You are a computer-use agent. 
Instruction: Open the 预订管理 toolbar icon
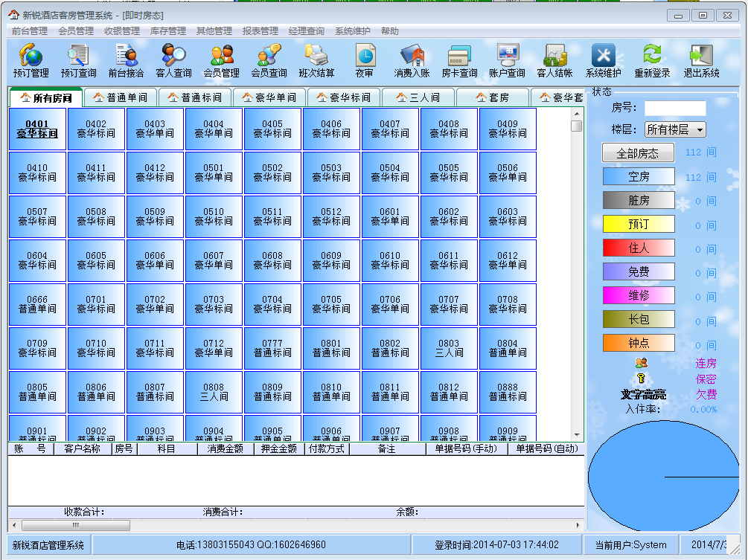(x=31, y=60)
